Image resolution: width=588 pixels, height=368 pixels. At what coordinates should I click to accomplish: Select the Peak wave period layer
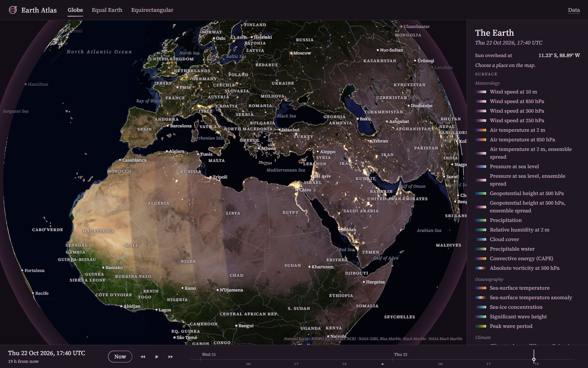click(527, 326)
